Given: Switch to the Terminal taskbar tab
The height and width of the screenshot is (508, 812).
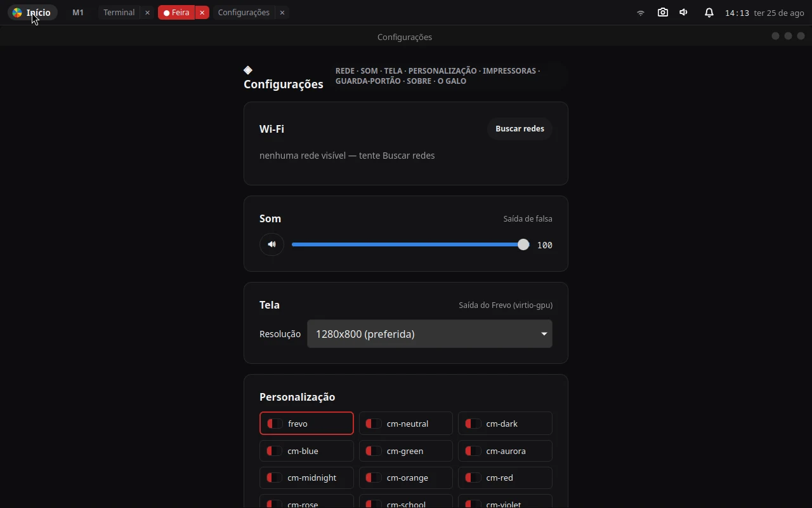Looking at the screenshot, I should pos(119,13).
